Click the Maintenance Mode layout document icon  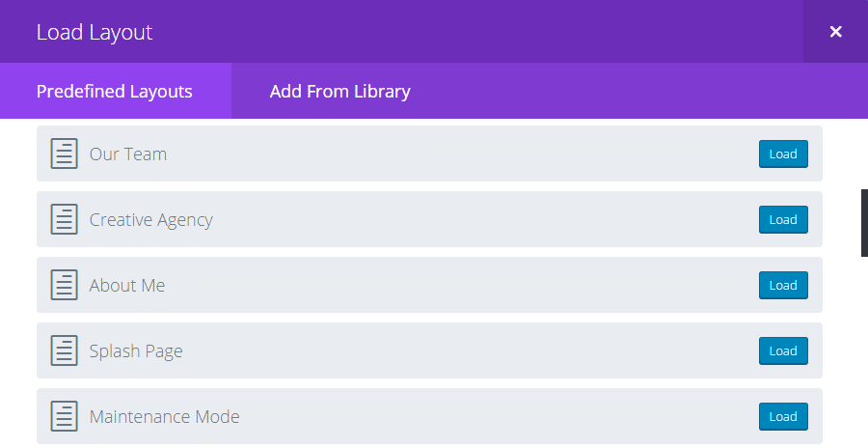tap(65, 416)
